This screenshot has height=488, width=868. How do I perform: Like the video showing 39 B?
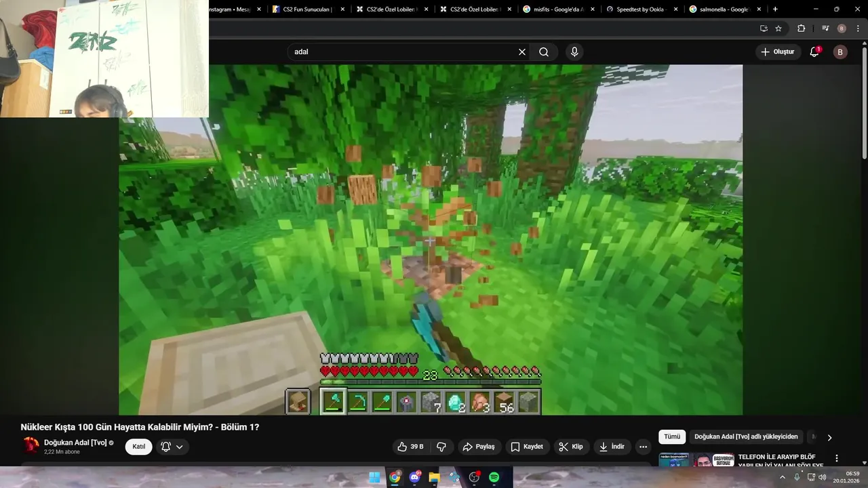(410, 447)
